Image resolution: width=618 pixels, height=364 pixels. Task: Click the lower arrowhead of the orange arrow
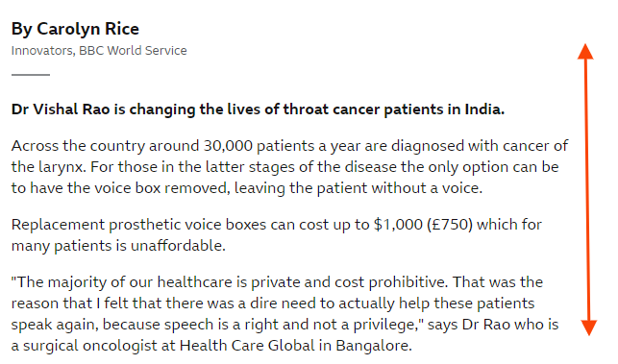pyautogui.click(x=589, y=328)
